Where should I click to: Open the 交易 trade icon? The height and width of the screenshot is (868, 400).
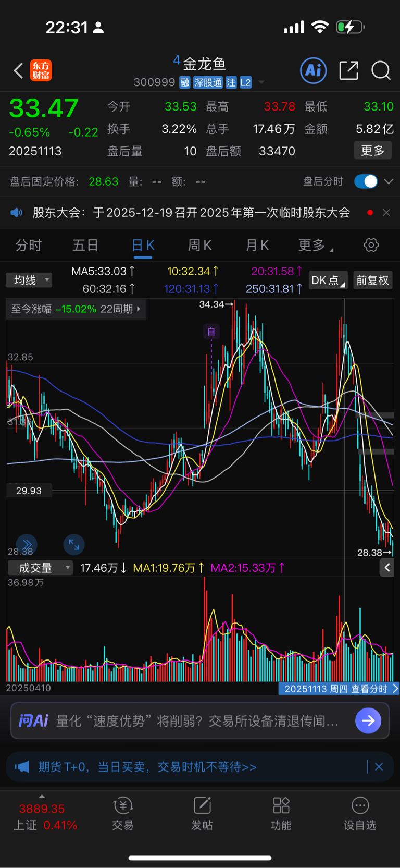123,813
